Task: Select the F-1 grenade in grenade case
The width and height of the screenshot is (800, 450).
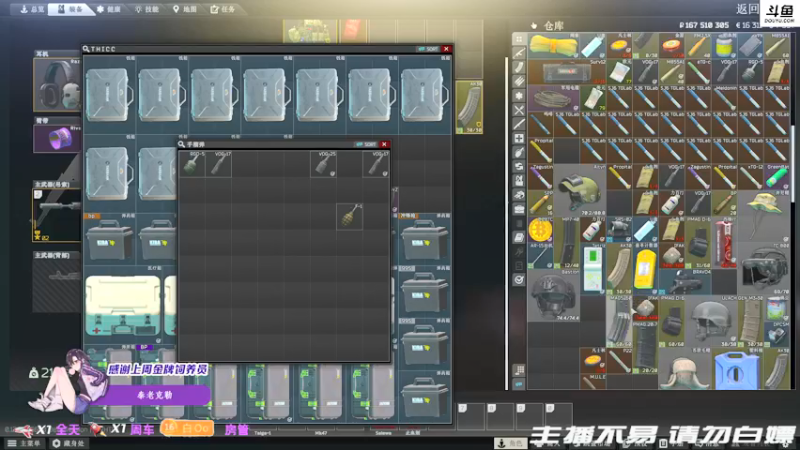Action: coord(349,216)
